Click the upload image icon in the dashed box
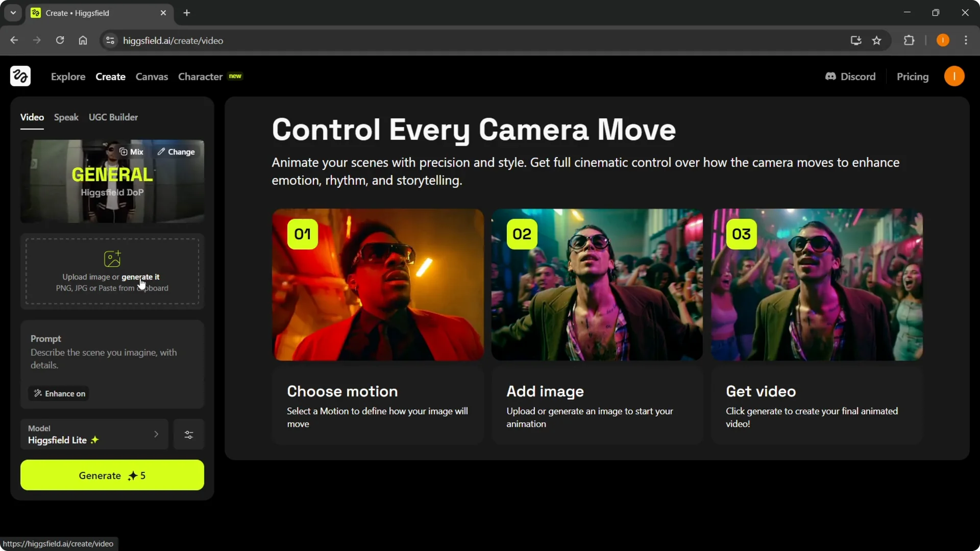This screenshot has height=551, width=980. (112, 258)
